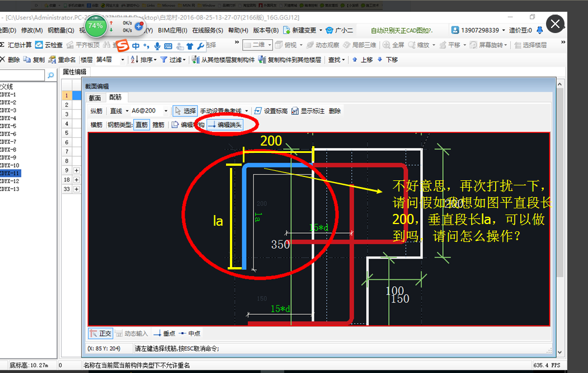Open the 直线 line type dropdown
588x373 pixels.
(x=127, y=111)
